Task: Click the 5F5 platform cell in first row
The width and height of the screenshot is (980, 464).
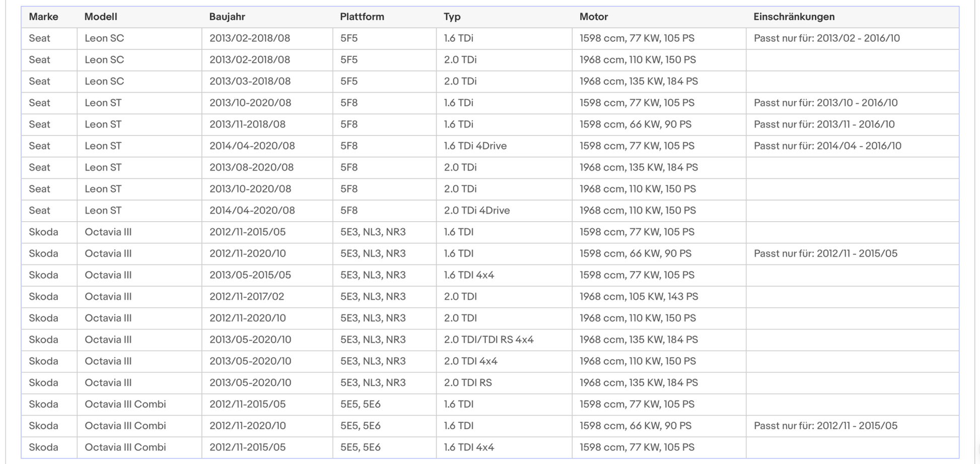Action: coord(348,38)
